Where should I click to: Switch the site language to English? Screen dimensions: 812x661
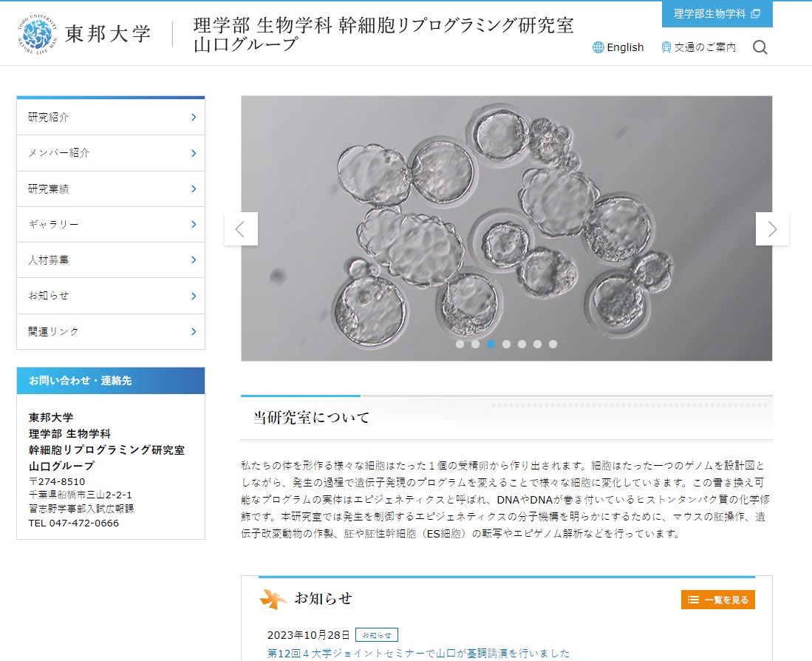[x=618, y=47]
